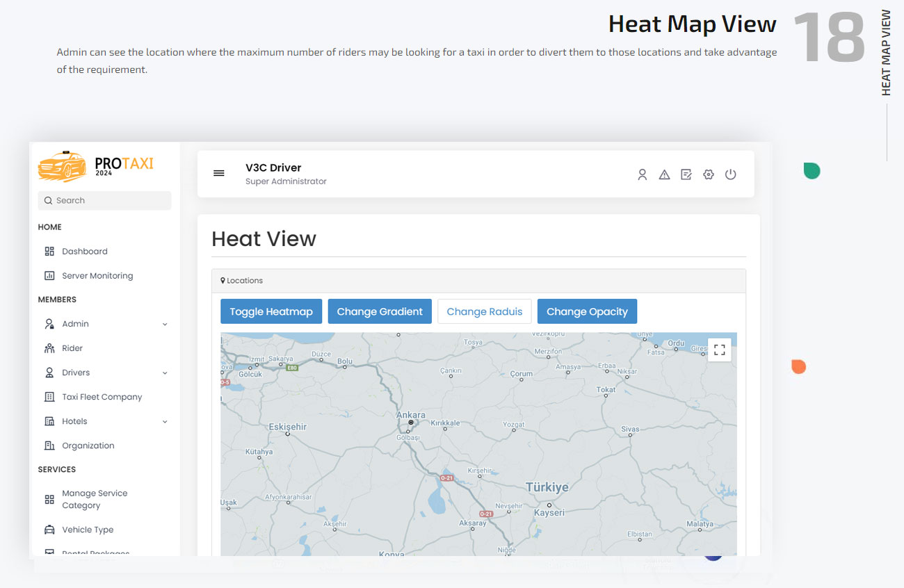Screen dimensions: 904x588
Task: Click the Dashboard grid icon
Action: click(x=49, y=251)
